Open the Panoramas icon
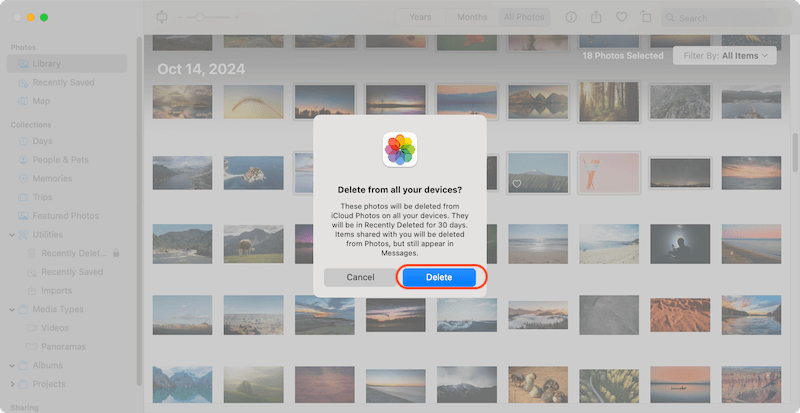800x413 pixels. 32,347
